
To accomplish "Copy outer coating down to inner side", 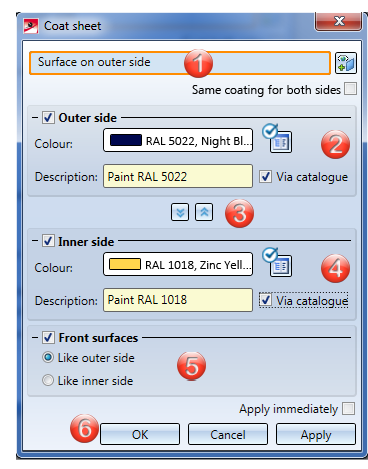I will click(x=180, y=212).
